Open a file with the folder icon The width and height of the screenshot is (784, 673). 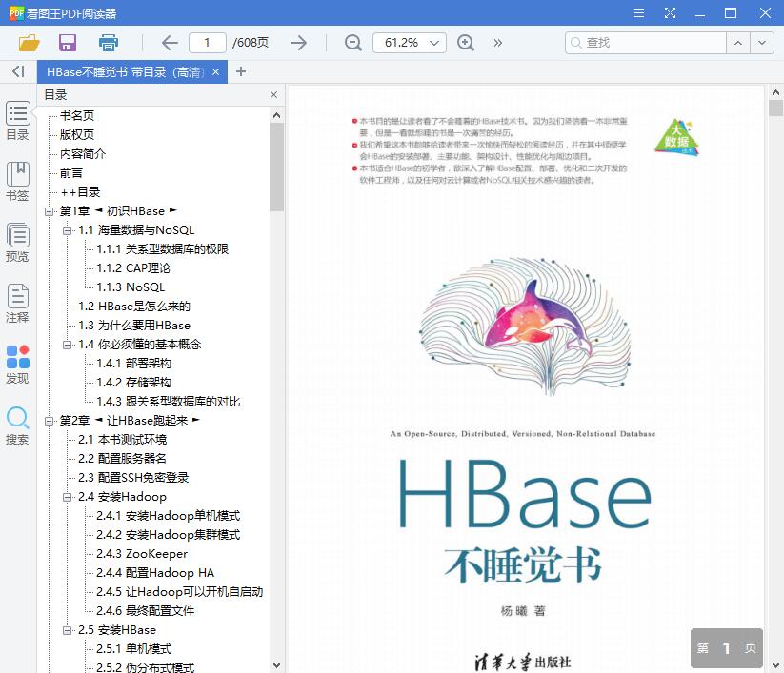tap(29, 43)
